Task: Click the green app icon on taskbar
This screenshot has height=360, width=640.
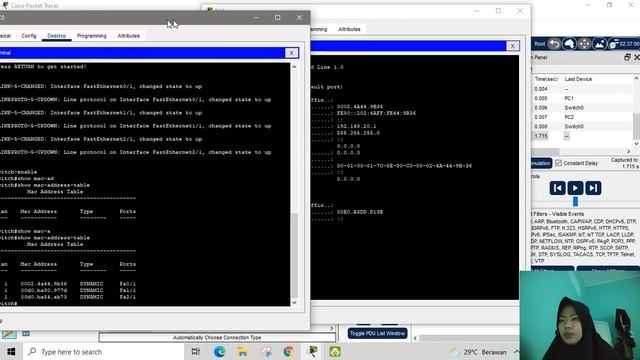Action: coord(335,352)
